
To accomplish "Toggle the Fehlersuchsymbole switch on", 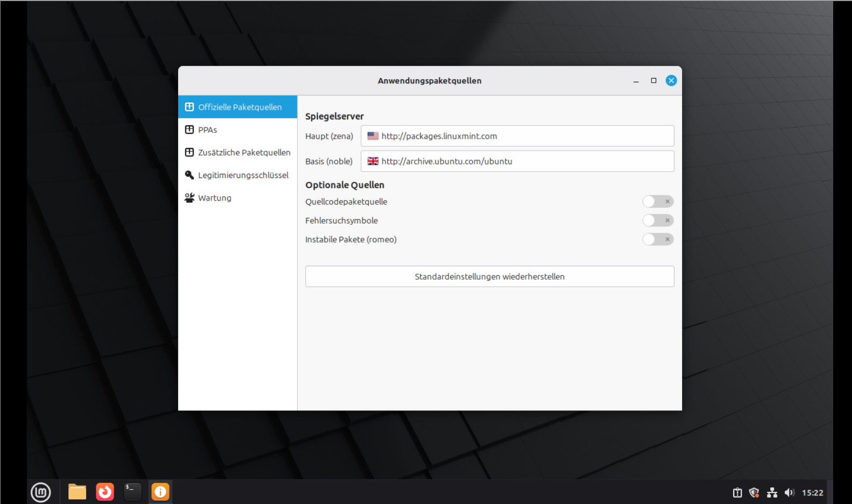I will tap(657, 221).
